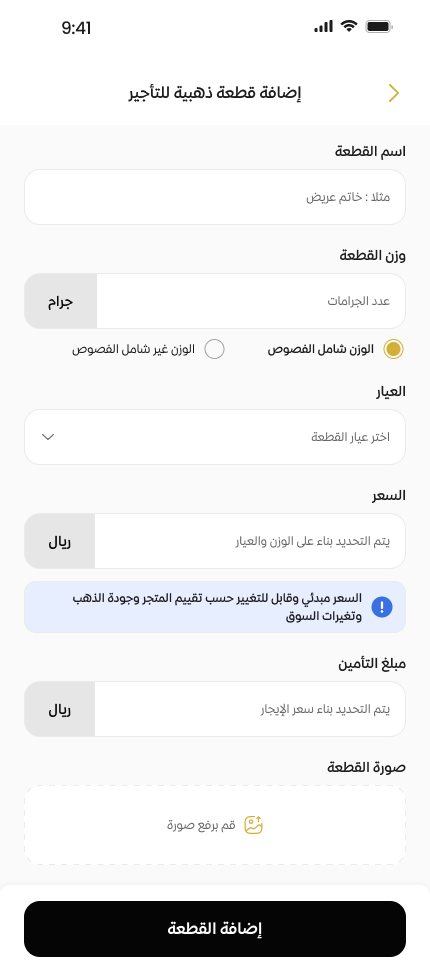
Task: Select the 'الوزن شامل الفصوص' radio button
Action: (x=393, y=349)
